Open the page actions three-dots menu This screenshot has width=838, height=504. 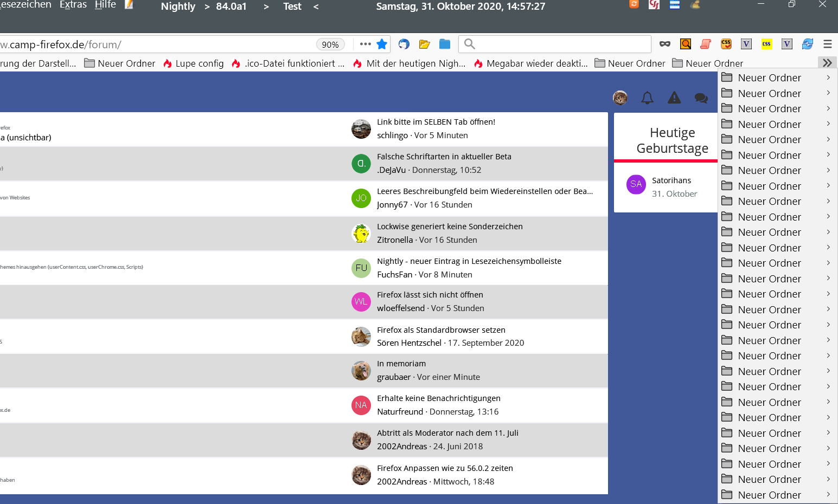(365, 44)
